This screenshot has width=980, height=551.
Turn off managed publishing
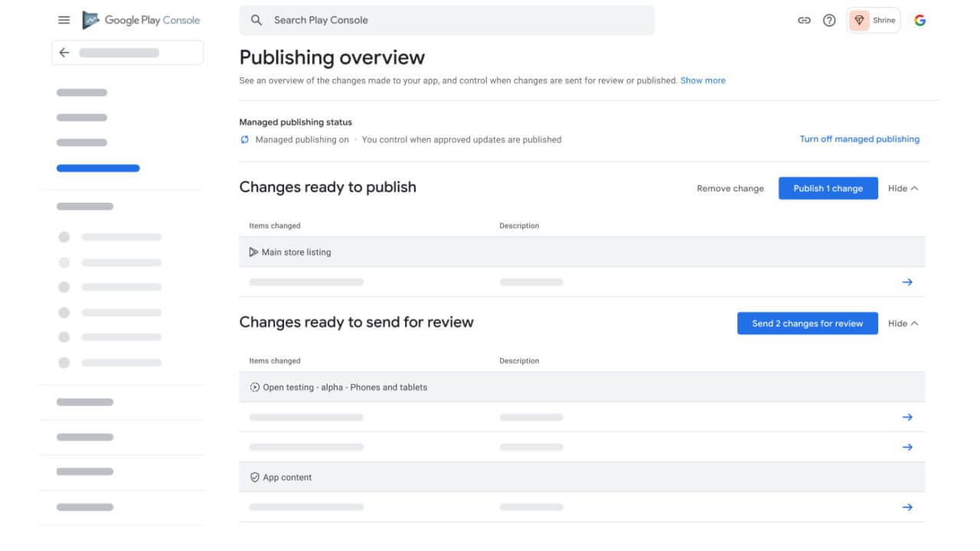pos(859,139)
